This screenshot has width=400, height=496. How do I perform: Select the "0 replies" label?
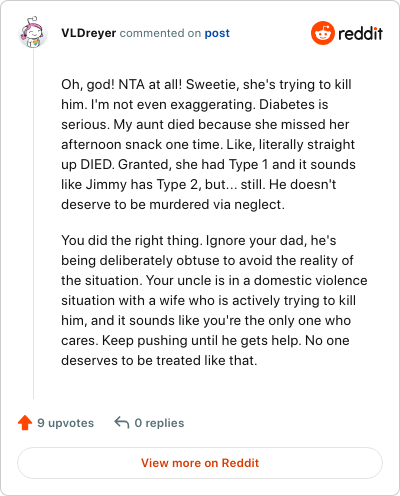click(159, 423)
